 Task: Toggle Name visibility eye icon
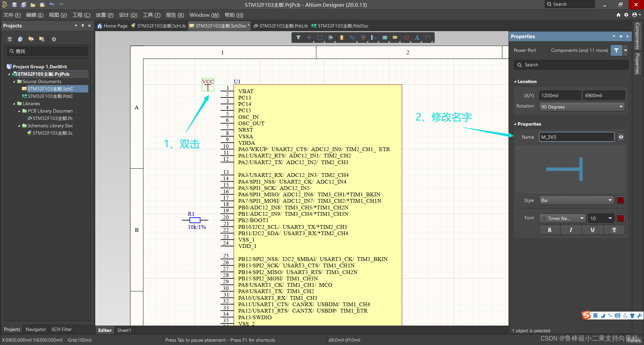click(621, 137)
